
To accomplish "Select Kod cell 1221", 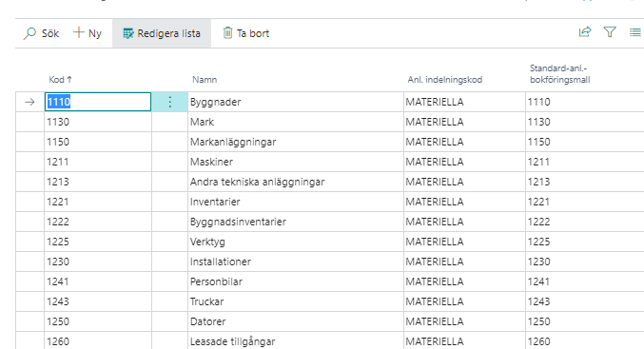I will (98, 202).
